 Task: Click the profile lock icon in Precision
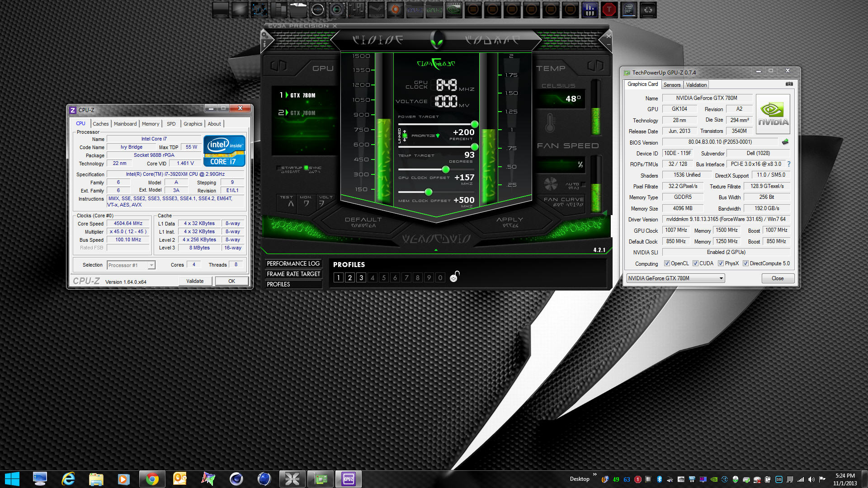[x=454, y=277]
